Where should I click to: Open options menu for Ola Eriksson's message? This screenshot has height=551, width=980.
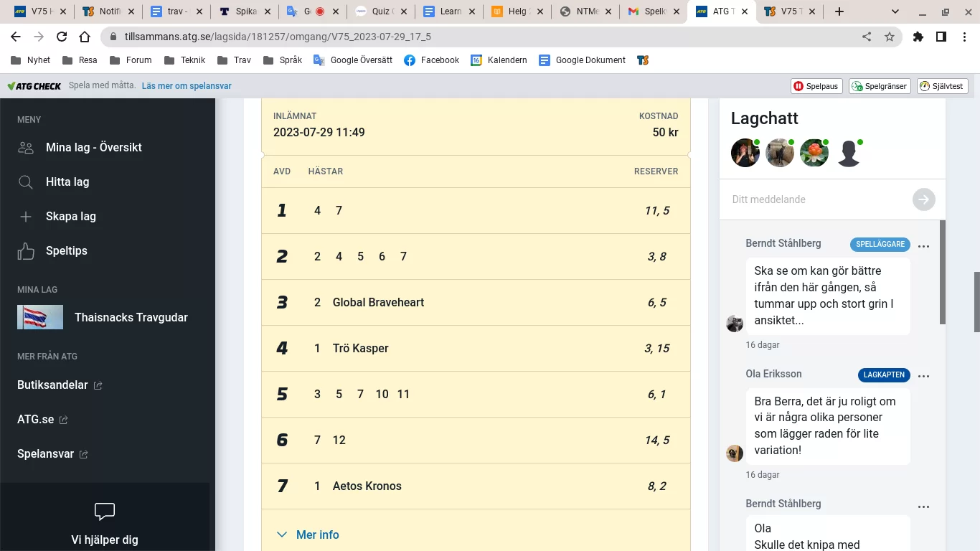(x=924, y=376)
